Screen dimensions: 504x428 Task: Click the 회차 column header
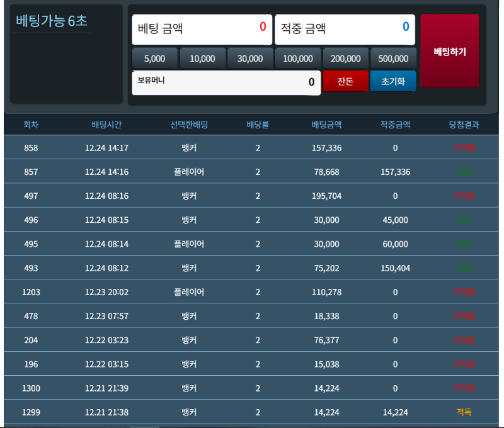(31, 125)
